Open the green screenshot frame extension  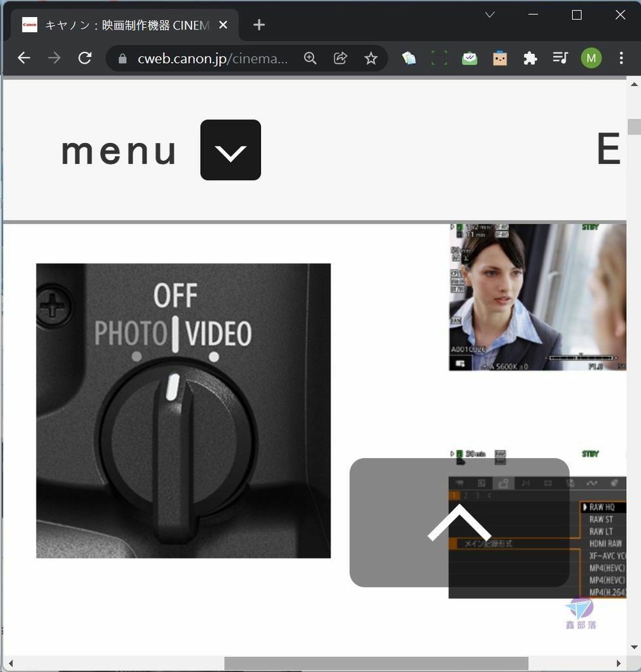(439, 58)
